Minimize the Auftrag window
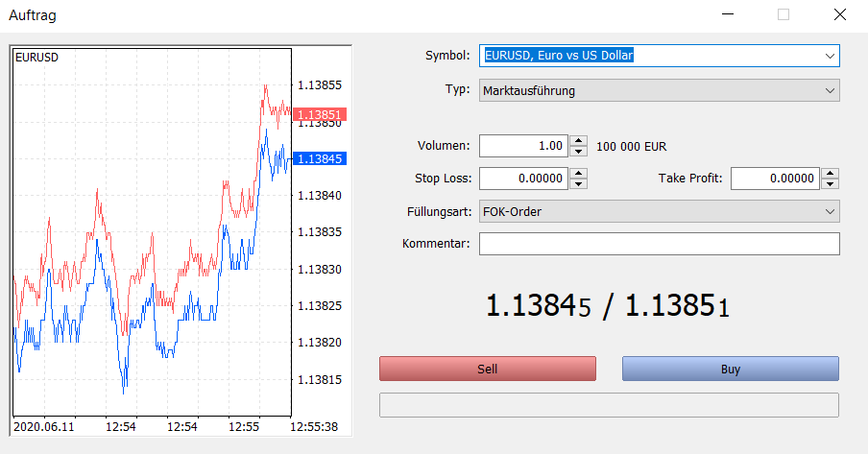868x454 pixels. click(x=728, y=15)
